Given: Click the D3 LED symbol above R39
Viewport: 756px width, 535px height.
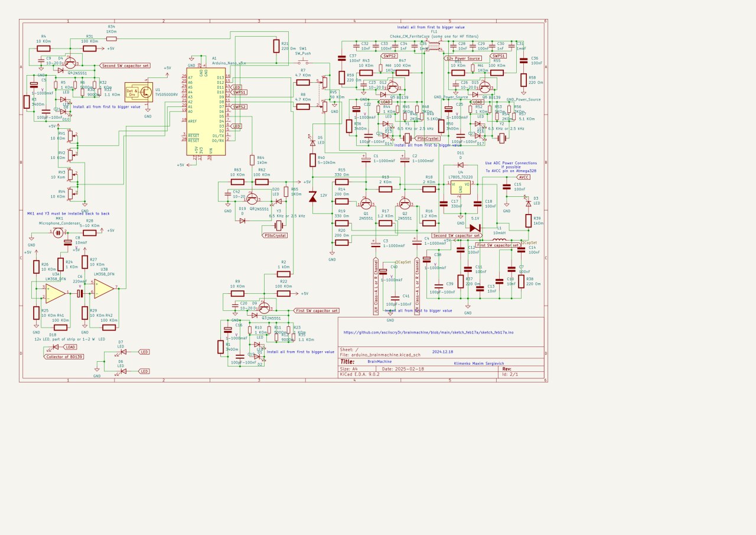Looking at the screenshot, I should pyautogui.click(x=528, y=203).
